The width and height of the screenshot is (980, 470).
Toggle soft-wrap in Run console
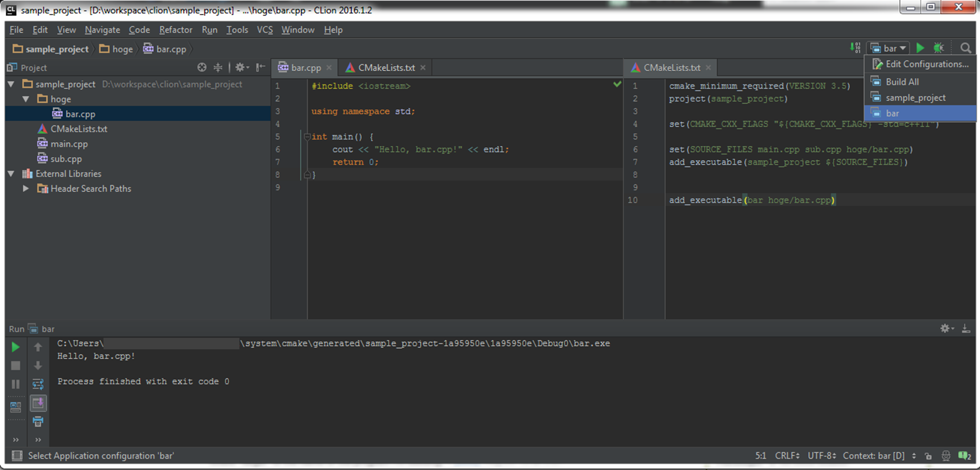click(38, 384)
